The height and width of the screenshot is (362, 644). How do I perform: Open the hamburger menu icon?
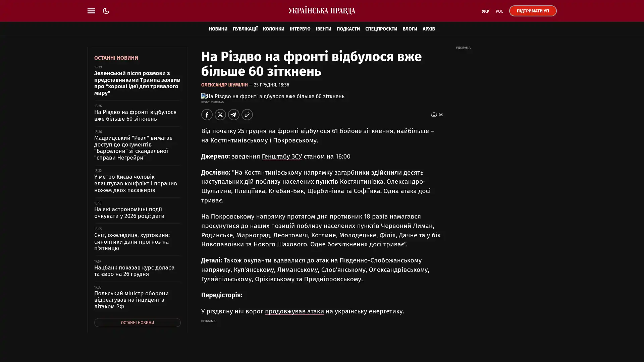tap(91, 11)
